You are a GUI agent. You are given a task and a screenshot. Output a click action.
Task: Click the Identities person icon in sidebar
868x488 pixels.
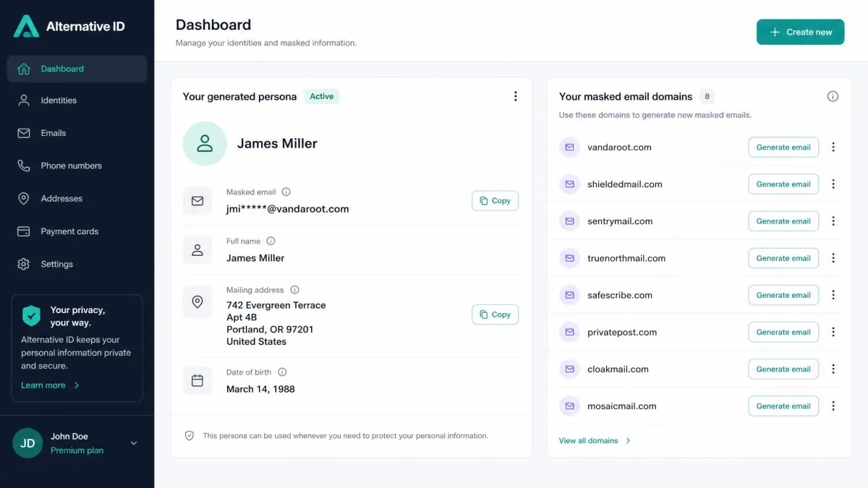24,100
